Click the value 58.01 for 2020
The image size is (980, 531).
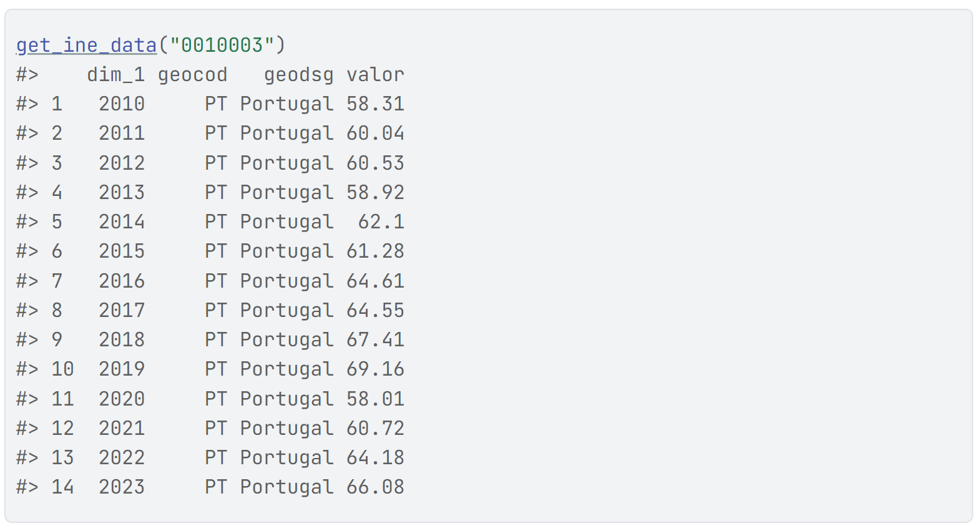(376, 399)
